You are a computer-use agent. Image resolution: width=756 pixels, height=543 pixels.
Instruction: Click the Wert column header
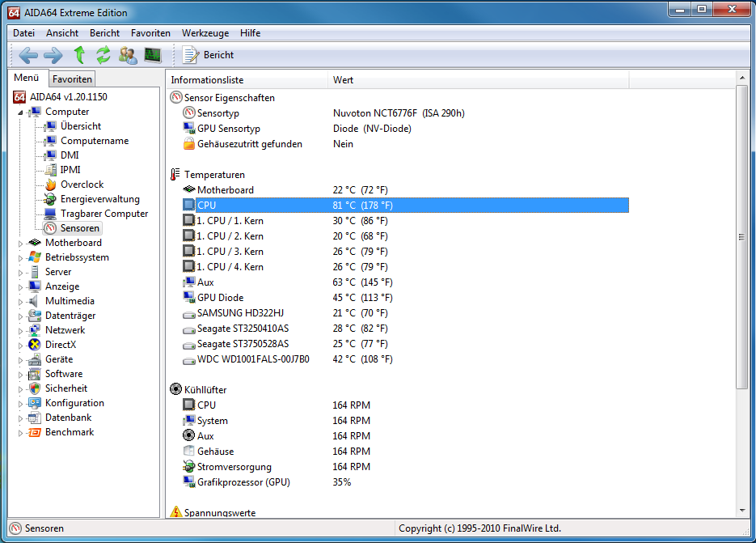[x=479, y=79]
